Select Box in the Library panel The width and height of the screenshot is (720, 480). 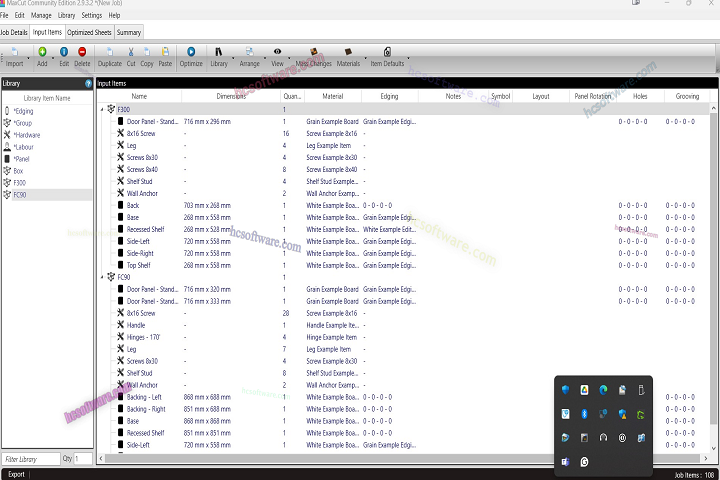click(18, 171)
